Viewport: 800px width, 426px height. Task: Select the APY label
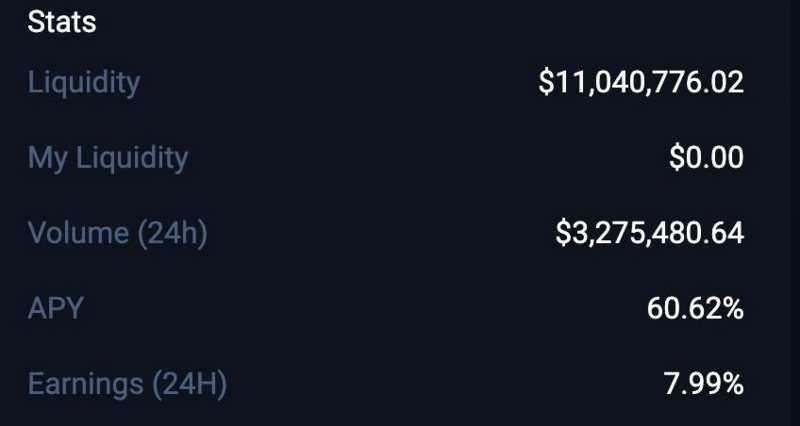tap(55, 308)
